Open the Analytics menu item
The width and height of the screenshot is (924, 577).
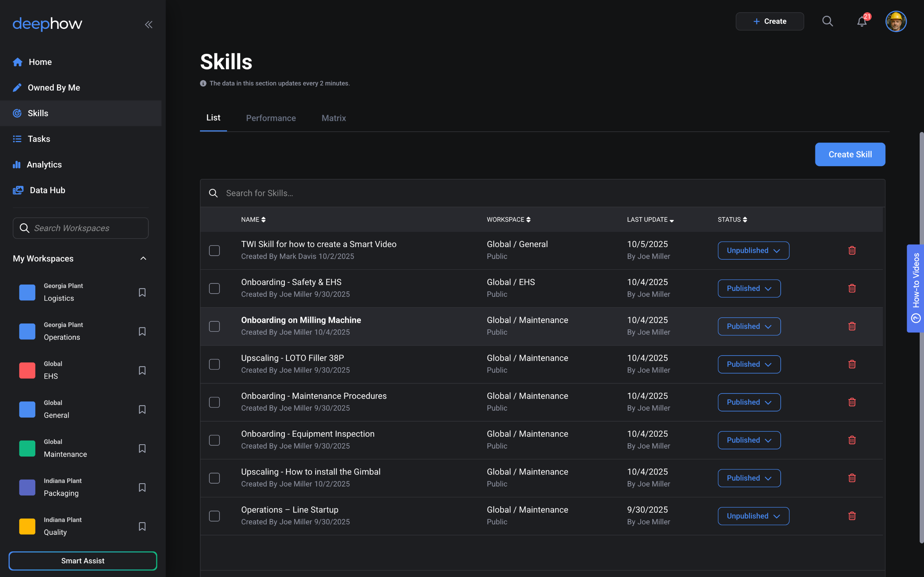44,164
